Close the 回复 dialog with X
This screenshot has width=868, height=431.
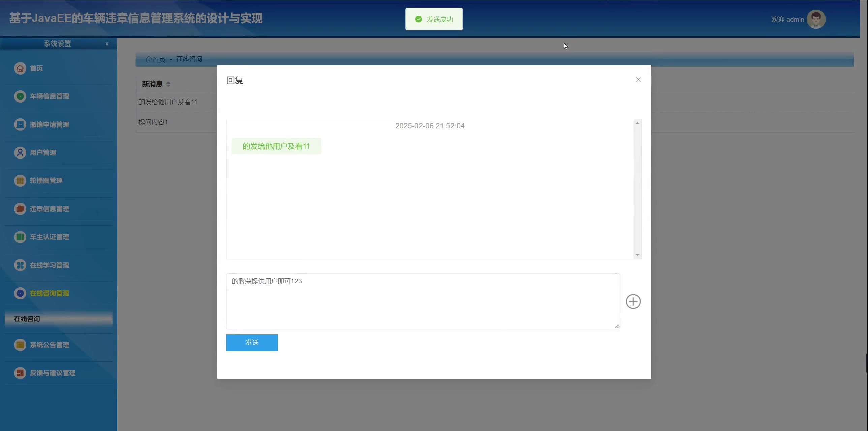(x=638, y=80)
